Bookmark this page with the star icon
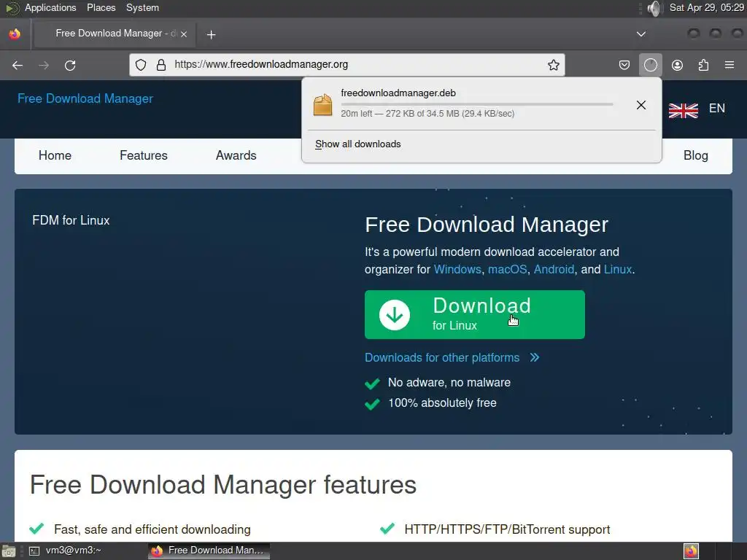 coord(553,65)
